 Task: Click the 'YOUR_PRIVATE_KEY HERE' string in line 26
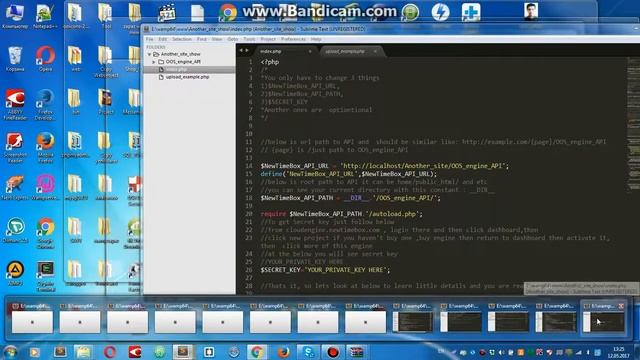345,270
